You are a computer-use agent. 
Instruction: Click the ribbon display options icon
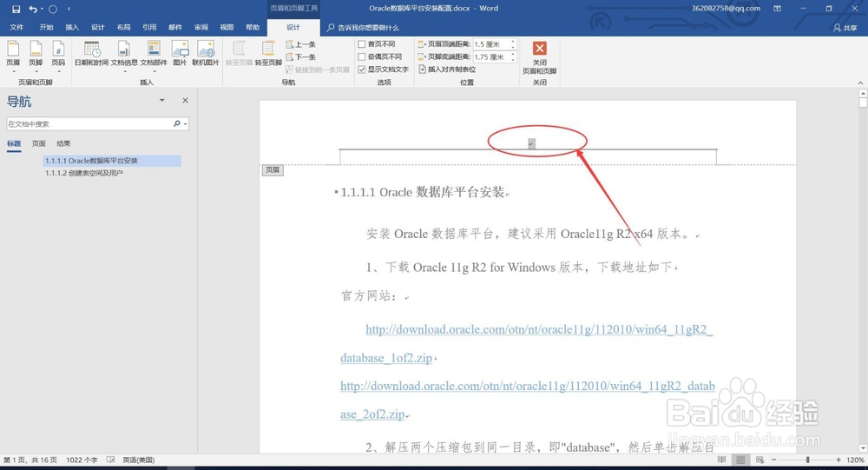pyautogui.click(x=777, y=9)
